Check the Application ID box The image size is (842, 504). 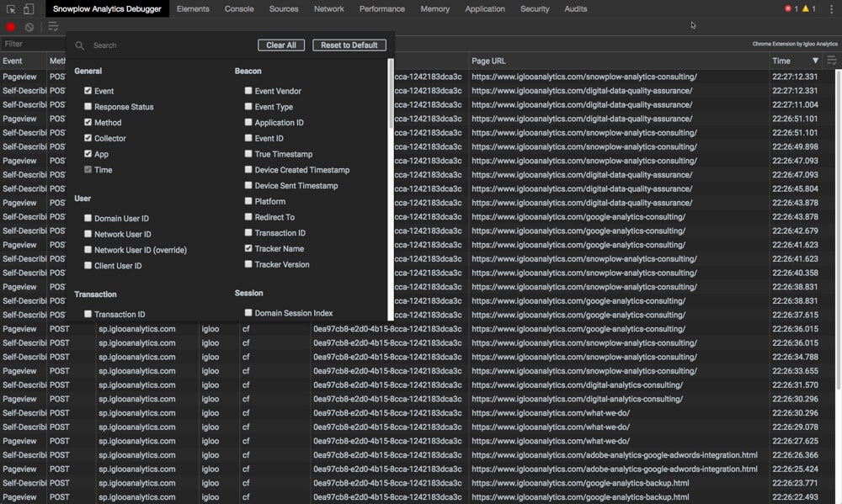click(x=248, y=122)
